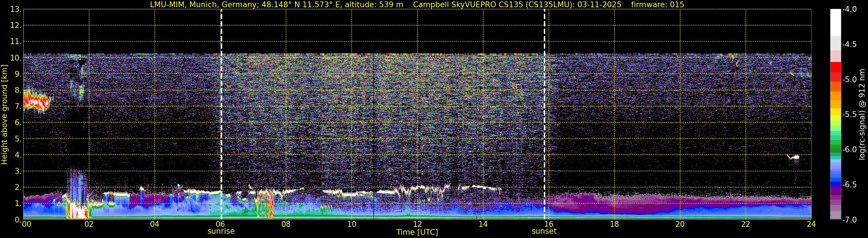Click the 'sunset' label below the time axis
Screen dimensions: 868x238
tap(544, 231)
